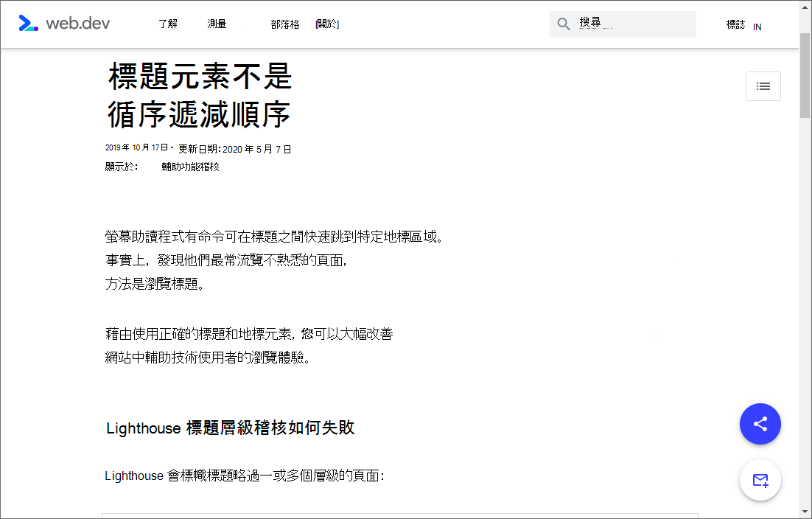Select the 關於 navigation item
The height and width of the screenshot is (519, 812).
pyautogui.click(x=327, y=24)
